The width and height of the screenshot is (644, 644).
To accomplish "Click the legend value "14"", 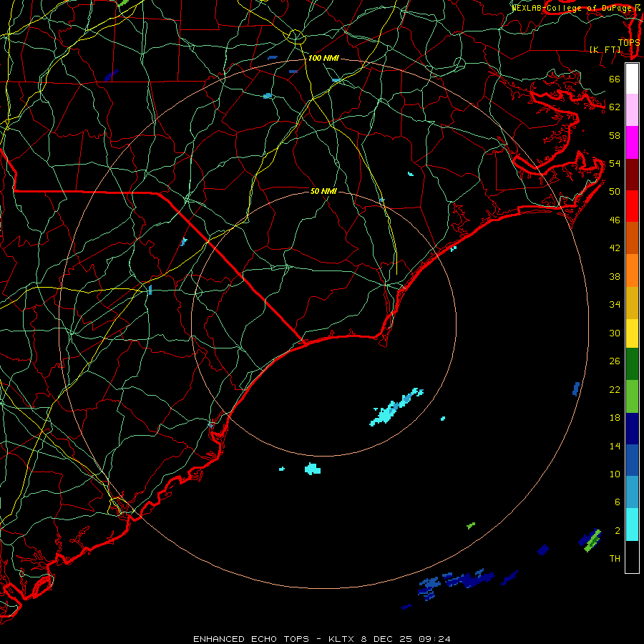I will coord(615,446).
